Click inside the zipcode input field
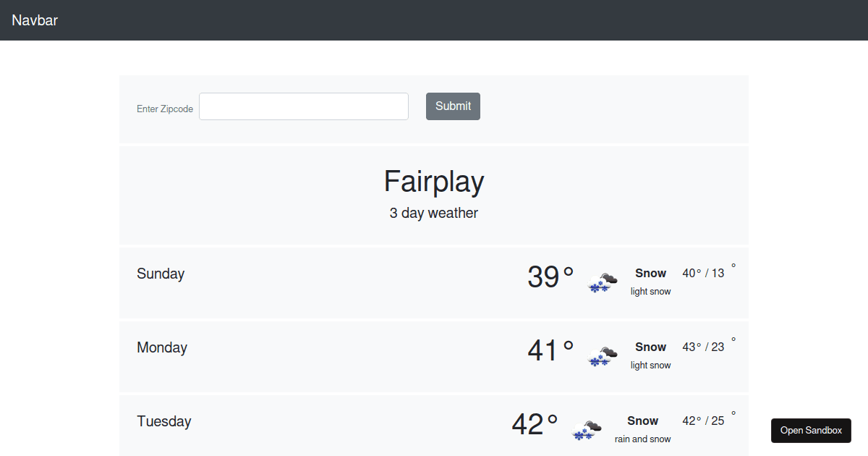868x456 pixels. [303, 106]
